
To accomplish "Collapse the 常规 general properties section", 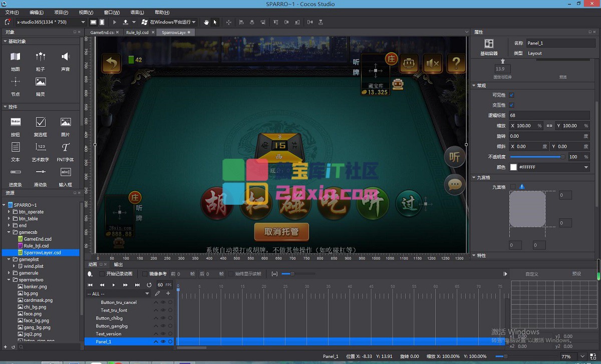I will pyautogui.click(x=474, y=86).
